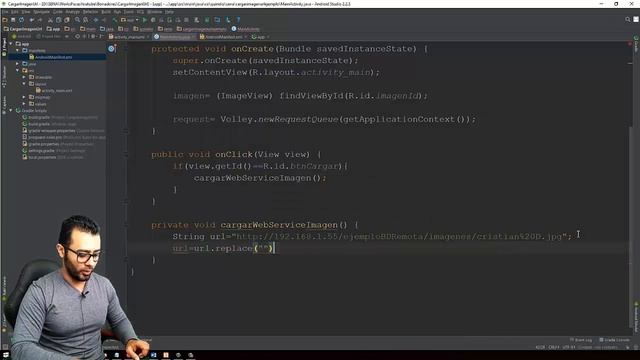640x360 pixels.
Task: Collapse the res folder node
Action: (x=18, y=71)
